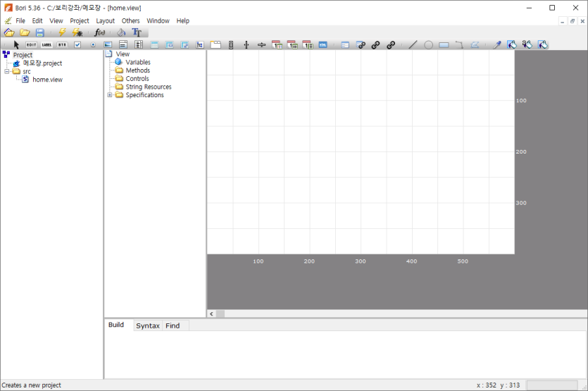Image resolution: width=588 pixels, height=391 pixels.
Task: Expand the Specifications folder node
Action: click(110, 95)
